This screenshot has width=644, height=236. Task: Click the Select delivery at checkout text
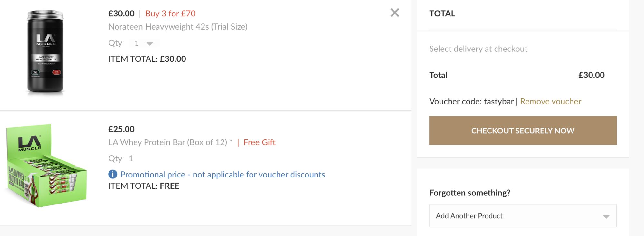pos(478,49)
